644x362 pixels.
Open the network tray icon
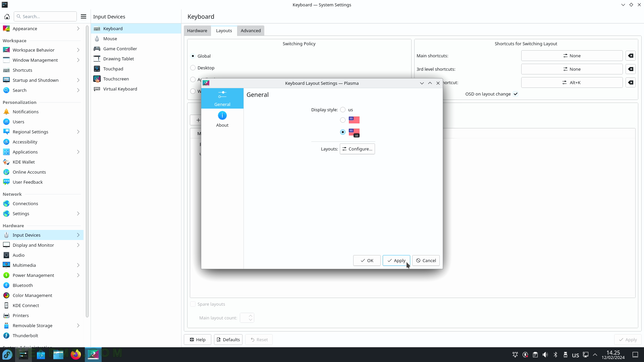(586, 355)
